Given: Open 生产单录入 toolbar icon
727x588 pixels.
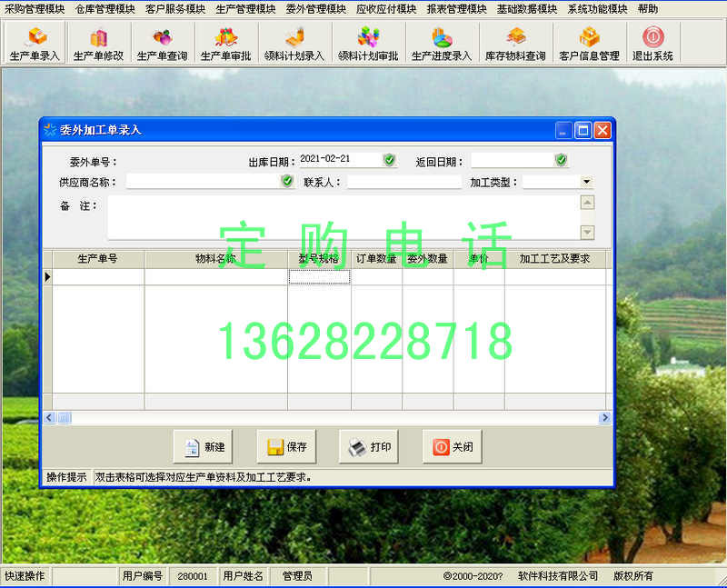Looking at the screenshot, I should point(35,44).
